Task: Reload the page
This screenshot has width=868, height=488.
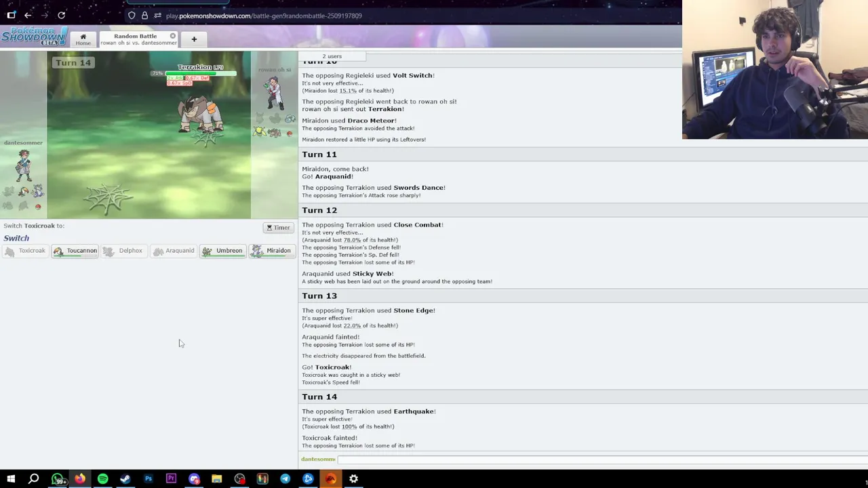Action: (61, 15)
